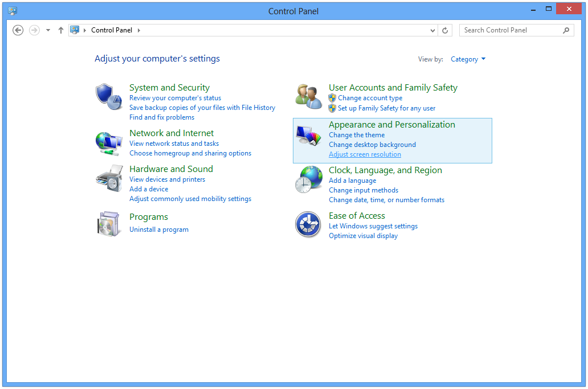Viewport: 588px width, 389px height.
Task: Click Let Windows suggest settings link
Action: click(373, 226)
